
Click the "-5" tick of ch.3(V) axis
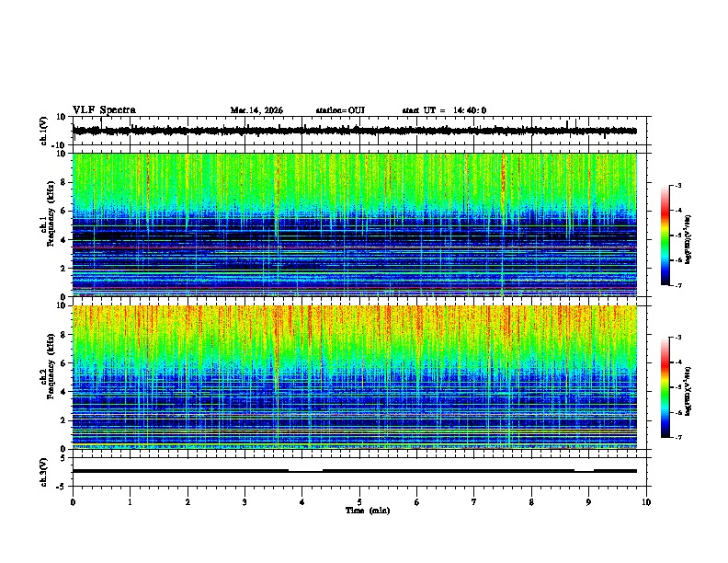click(62, 487)
